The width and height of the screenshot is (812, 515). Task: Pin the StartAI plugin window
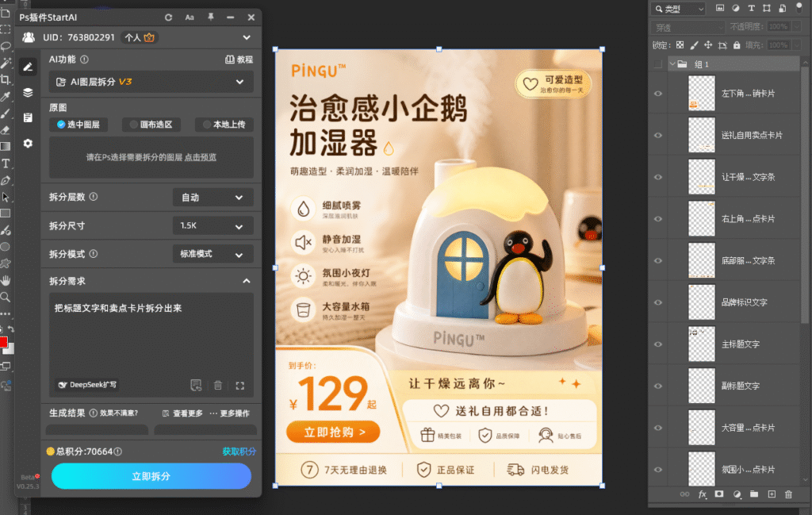tap(211, 17)
